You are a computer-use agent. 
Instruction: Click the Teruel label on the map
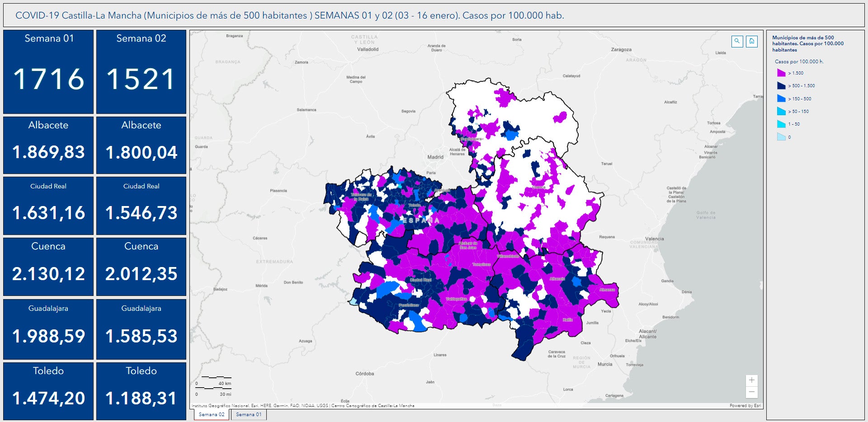(x=607, y=164)
